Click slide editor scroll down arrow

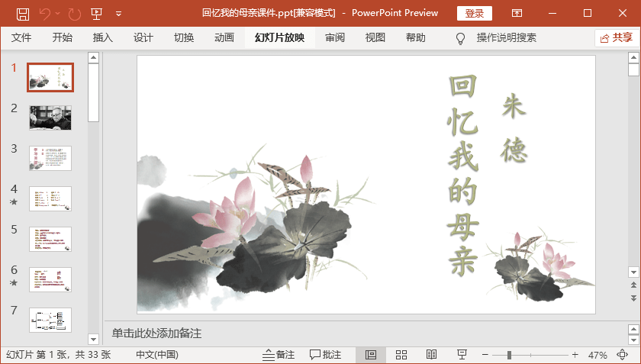[x=633, y=272]
